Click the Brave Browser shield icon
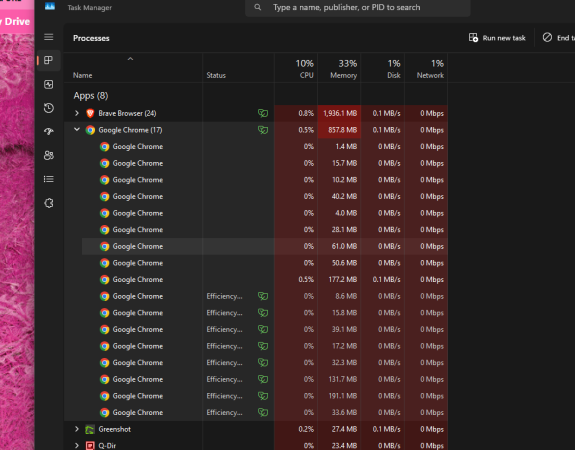This screenshot has width=575, height=450. coord(90,113)
